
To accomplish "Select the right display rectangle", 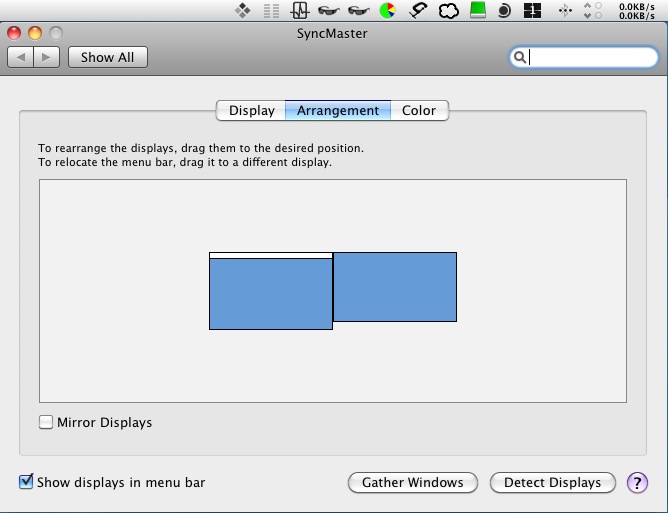I will pyautogui.click(x=395, y=287).
